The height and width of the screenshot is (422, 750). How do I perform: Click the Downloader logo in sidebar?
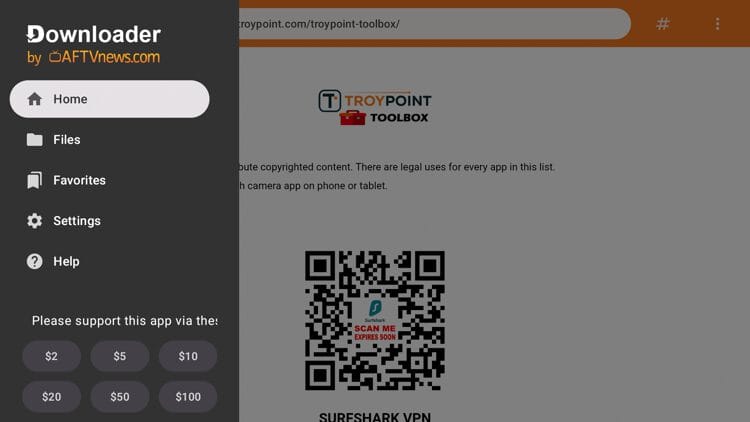(94, 44)
